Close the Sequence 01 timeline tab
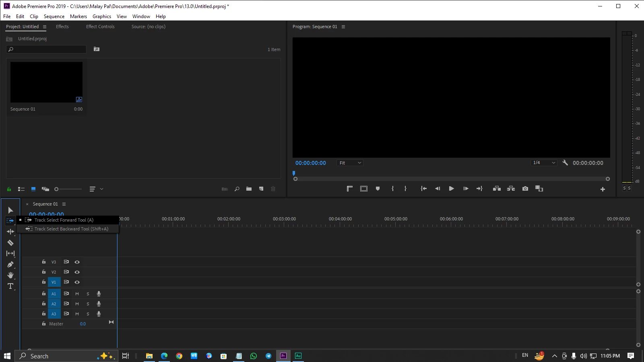 click(x=27, y=204)
